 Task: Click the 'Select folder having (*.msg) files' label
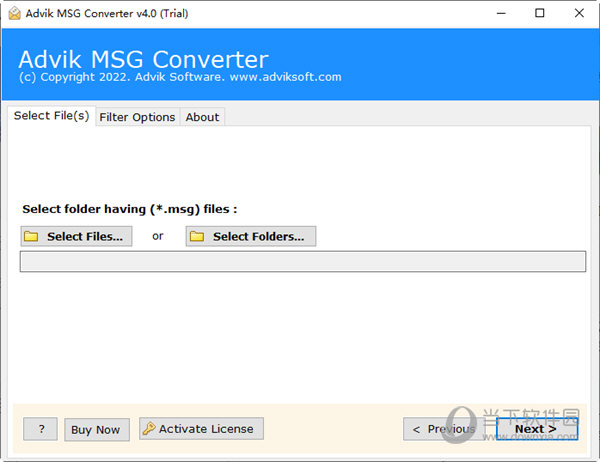pyautogui.click(x=130, y=209)
